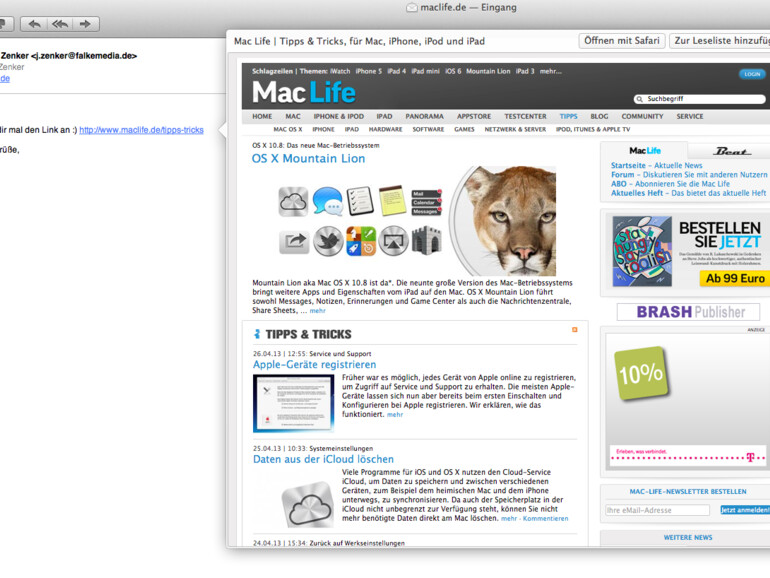This screenshot has width=770, height=578.
Task: Click ABO – Abonnieren Sie die Mac Life
Action: 670,184
